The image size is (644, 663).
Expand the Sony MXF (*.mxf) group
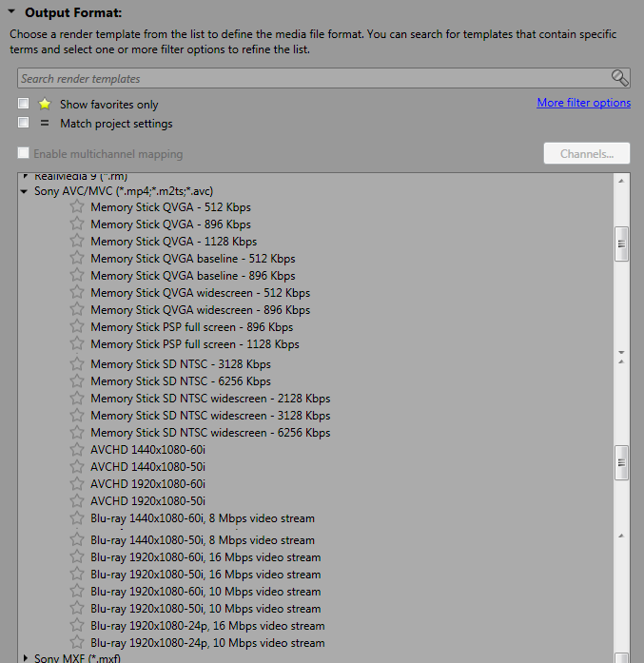[26, 658]
